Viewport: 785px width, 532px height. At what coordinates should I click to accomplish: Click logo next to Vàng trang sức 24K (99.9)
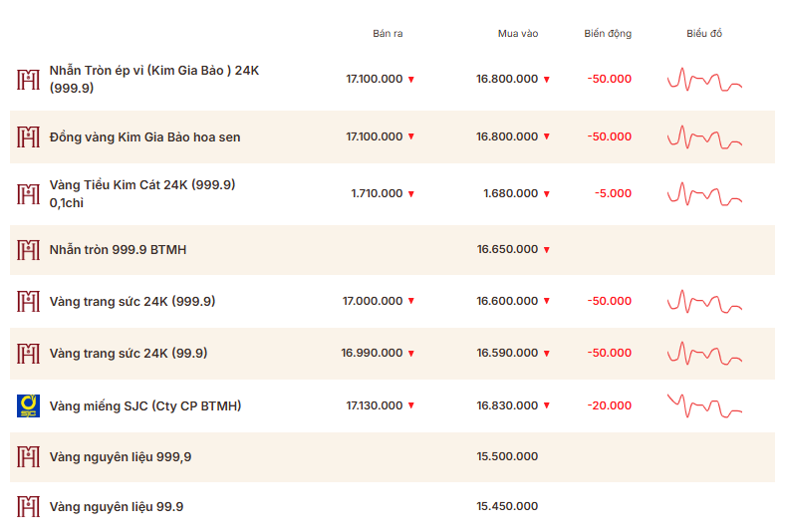(29, 353)
